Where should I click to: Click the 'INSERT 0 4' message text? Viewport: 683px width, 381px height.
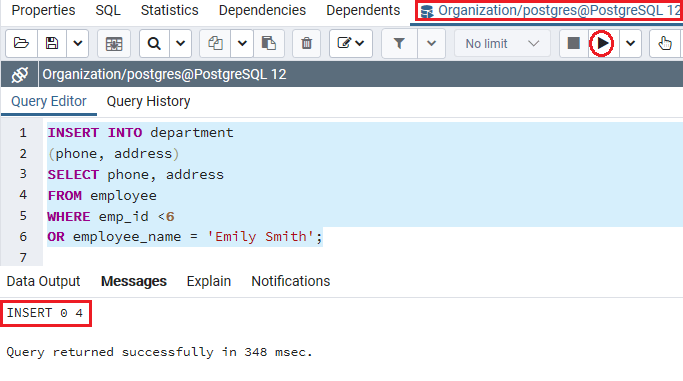(x=44, y=313)
